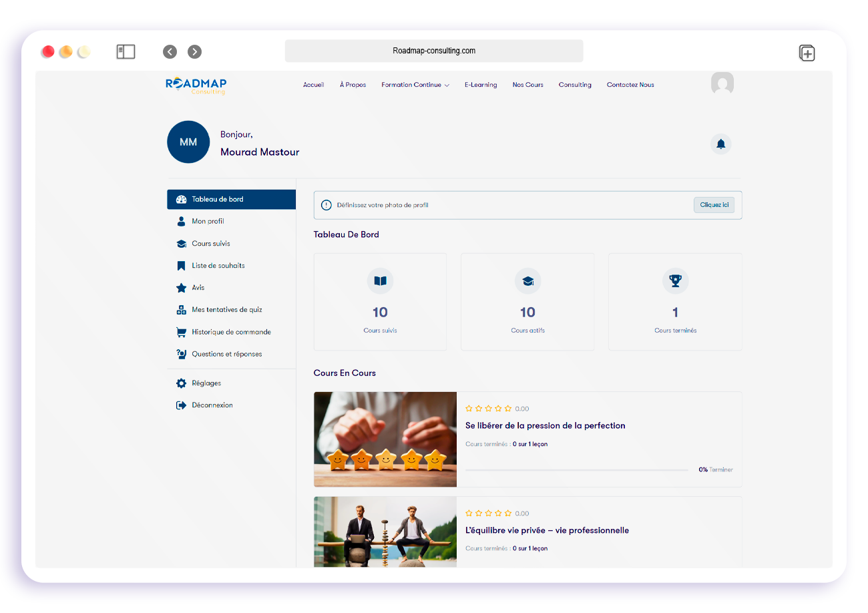
Task: Click the Mourad Mastour name
Action: pyautogui.click(x=260, y=152)
